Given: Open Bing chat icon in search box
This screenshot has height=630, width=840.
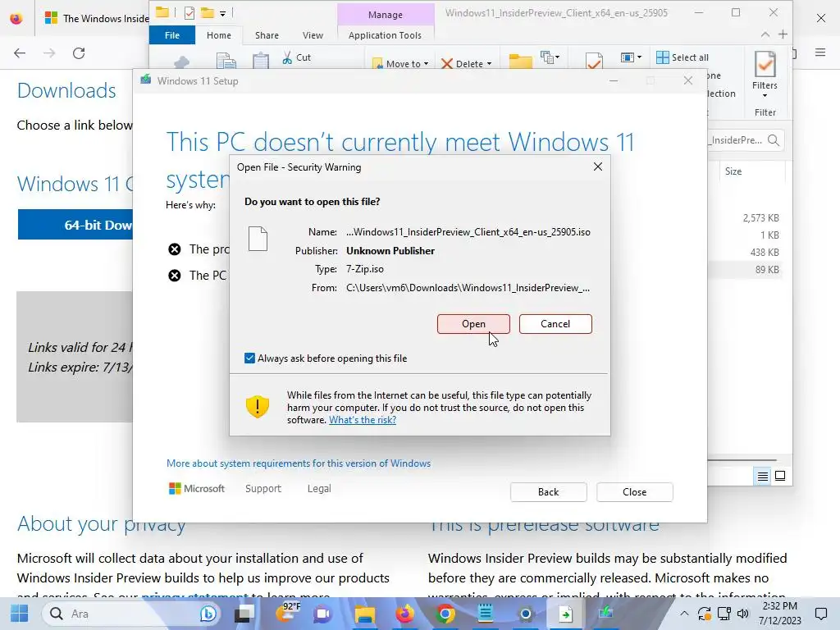Looking at the screenshot, I should click(208, 614).
